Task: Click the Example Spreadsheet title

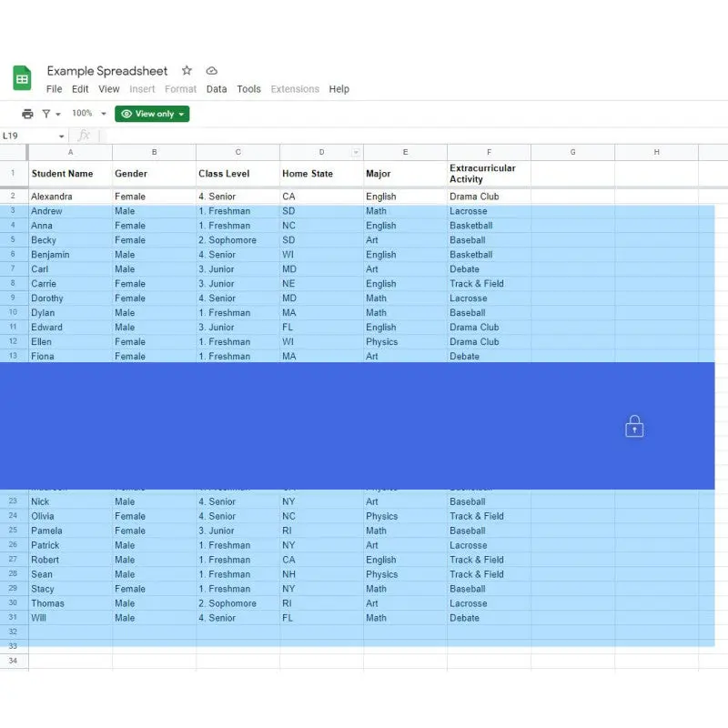Action: (x=107, y=71)
